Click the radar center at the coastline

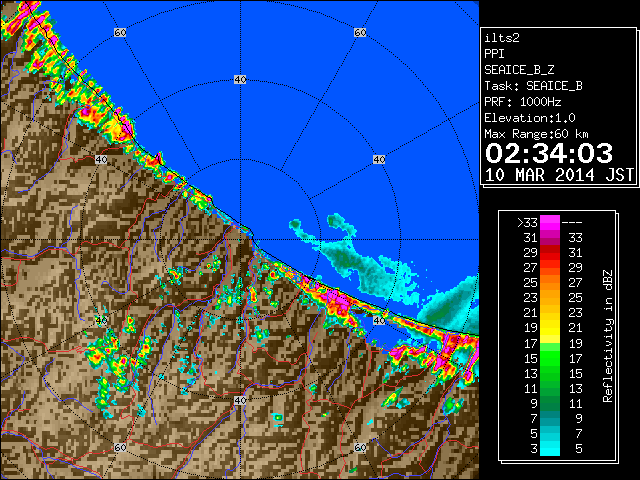pyautogui.click(x=240, y=240)
